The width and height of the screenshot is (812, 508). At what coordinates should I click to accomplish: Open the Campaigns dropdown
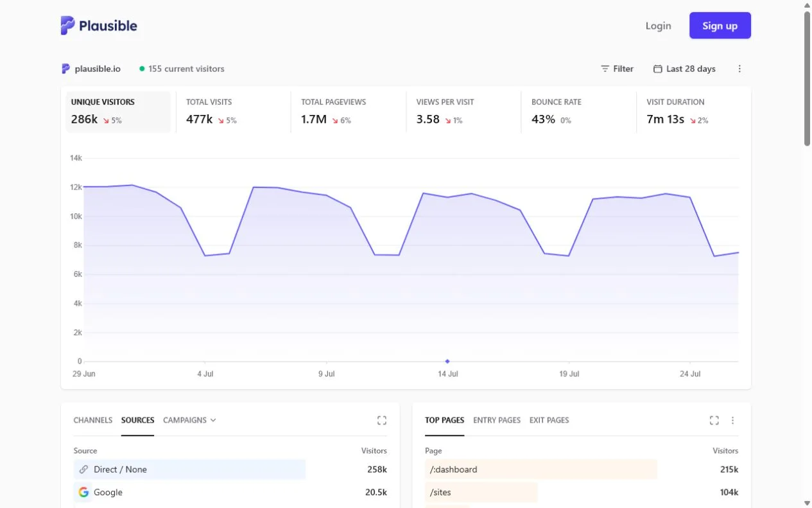pyautogui.click(x=189, y=420)
